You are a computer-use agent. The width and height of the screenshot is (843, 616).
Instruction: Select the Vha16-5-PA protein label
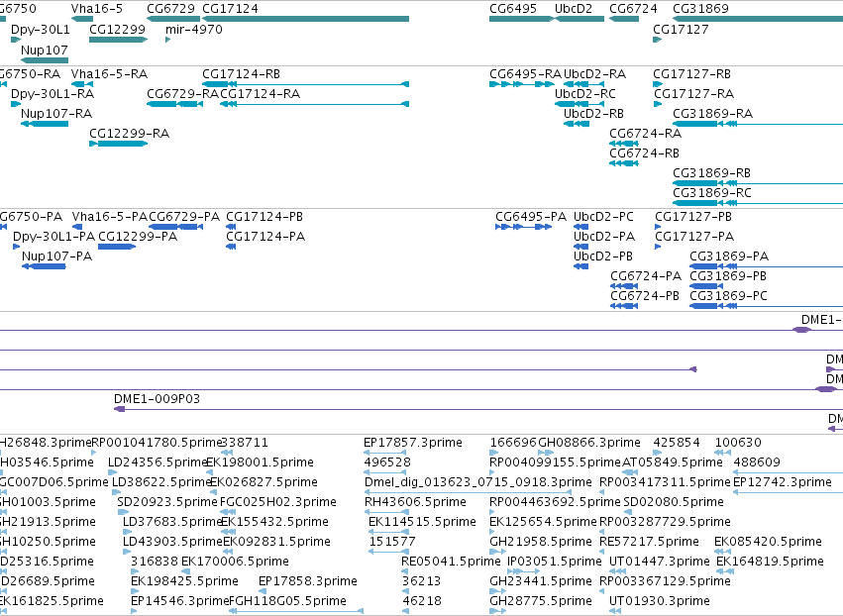[x=110, y=217]
